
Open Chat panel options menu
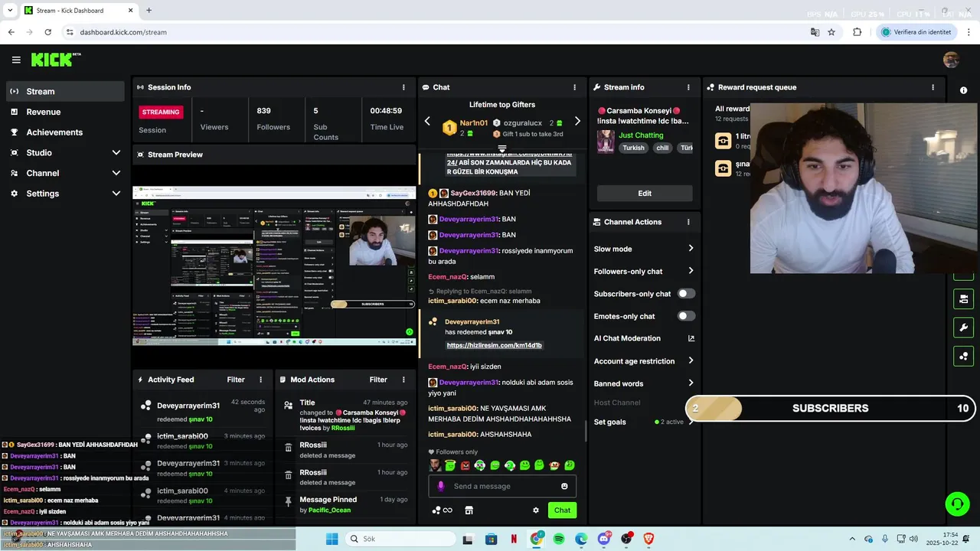pyautogui.click(x=574, y=87)
